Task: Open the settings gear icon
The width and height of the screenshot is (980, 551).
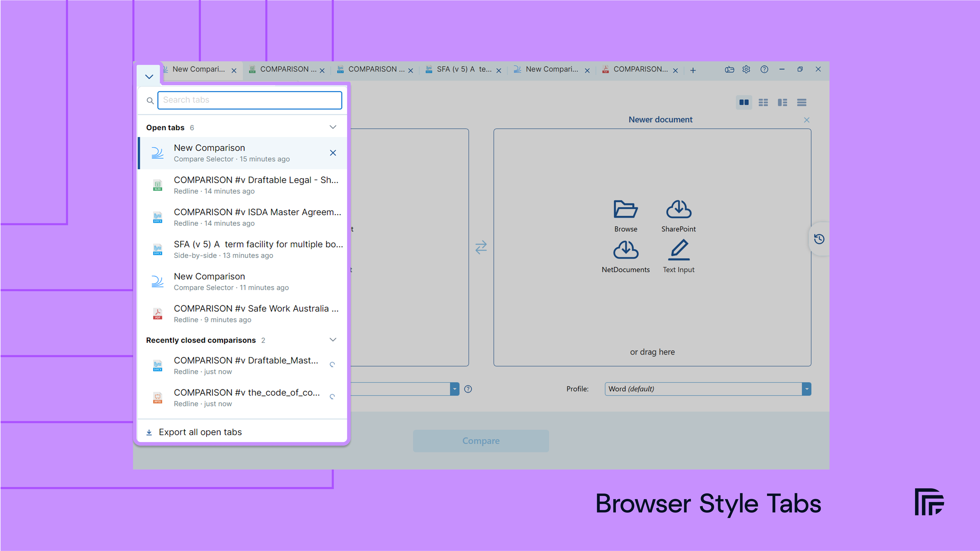Action: [x=746, y=70]
